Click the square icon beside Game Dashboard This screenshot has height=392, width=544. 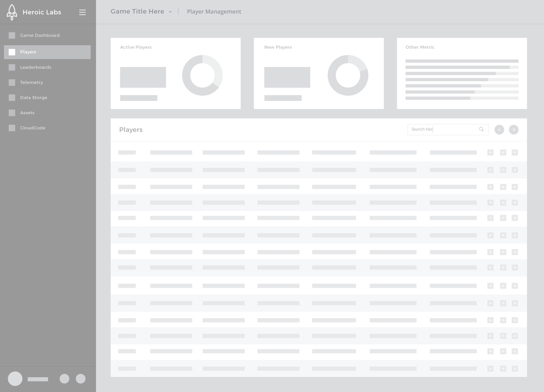tap(12, 35)
